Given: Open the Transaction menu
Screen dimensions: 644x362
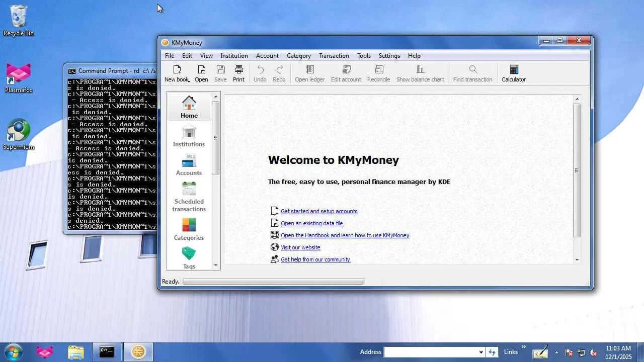Looking at the screenshot, I should coord(334,56).
